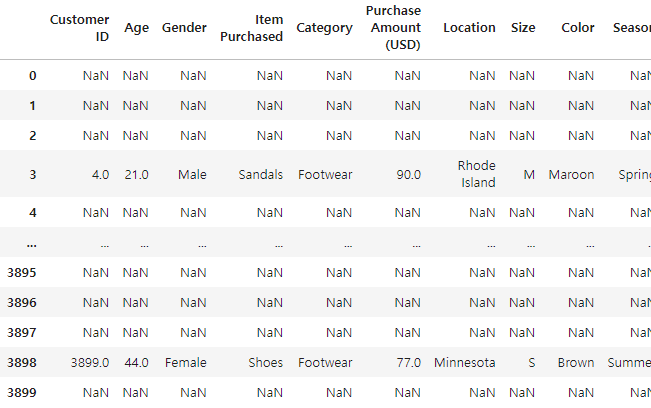Click the Brown color cell

click(x=576, y=363)
